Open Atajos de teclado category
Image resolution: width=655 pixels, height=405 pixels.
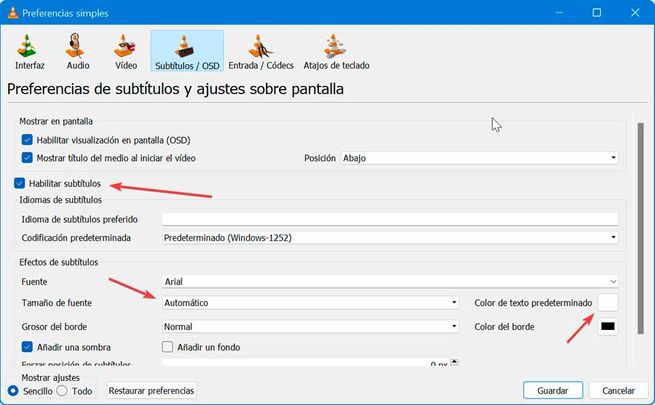point(336,52)
